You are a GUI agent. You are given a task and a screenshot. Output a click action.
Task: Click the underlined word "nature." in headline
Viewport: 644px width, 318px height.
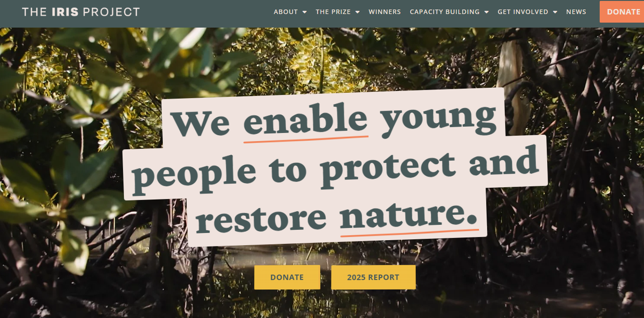click(x=409, y=216)
